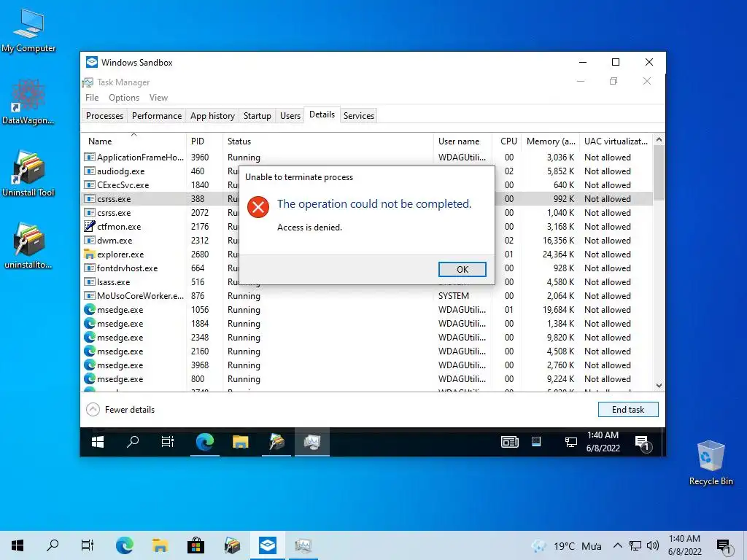Image resolution: width=747 pixels, height=560 pixels.
Task: Open Task View in the sandbox taskbar
Action: (x=168, y=442)
